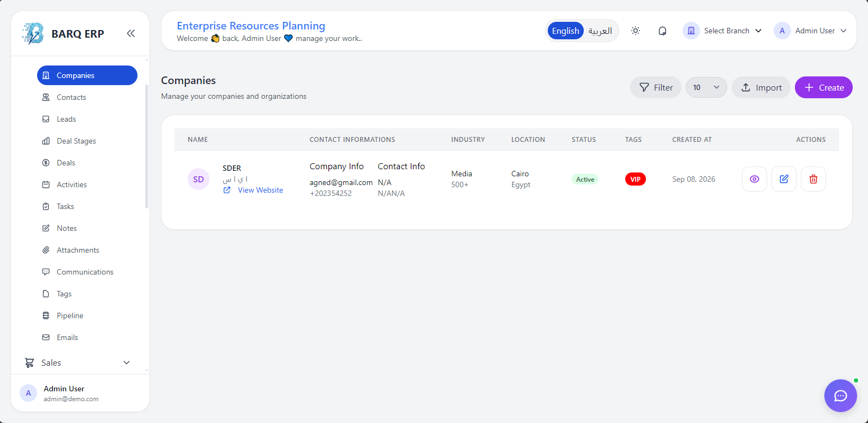
Task: Open the Select Branch dropdown
Action: [x=722, y=31]
